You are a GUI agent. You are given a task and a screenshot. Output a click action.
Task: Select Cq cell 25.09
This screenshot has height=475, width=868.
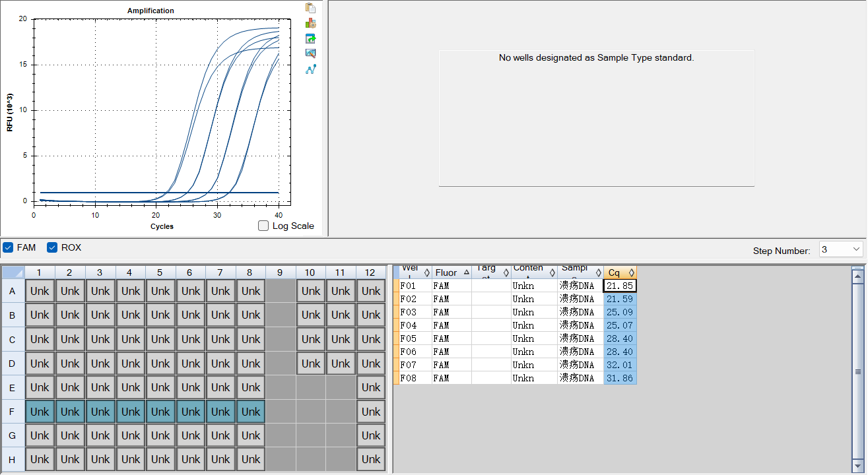(620, 312)
